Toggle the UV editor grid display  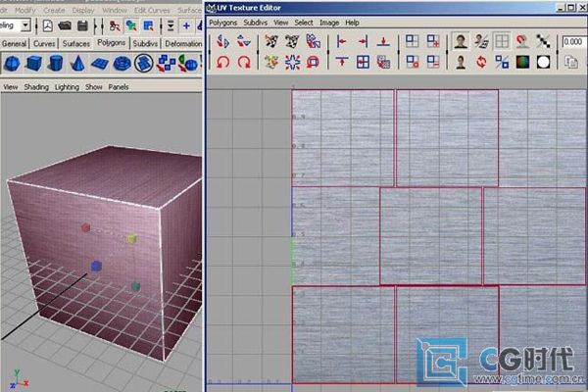(x=502, y=41)
